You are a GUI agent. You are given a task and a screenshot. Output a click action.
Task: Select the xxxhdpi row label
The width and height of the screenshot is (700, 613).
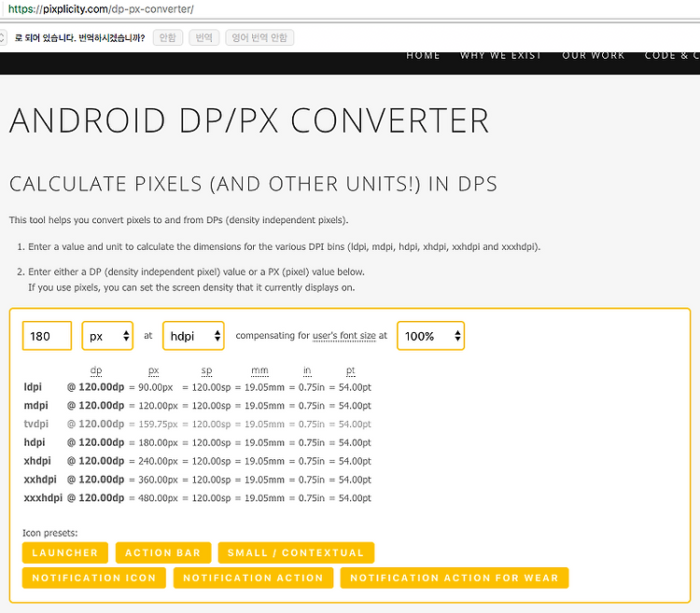[x=43, y=498]
